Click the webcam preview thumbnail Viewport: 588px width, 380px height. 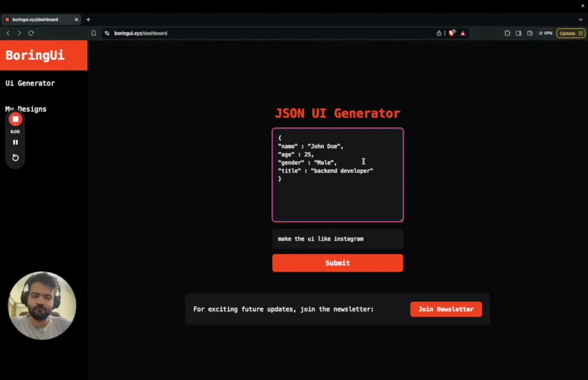coord(42,305)
